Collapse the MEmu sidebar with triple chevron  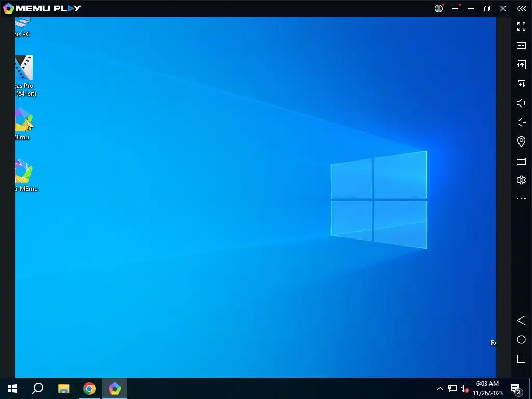pyautogui.click(x=521, y=8)
